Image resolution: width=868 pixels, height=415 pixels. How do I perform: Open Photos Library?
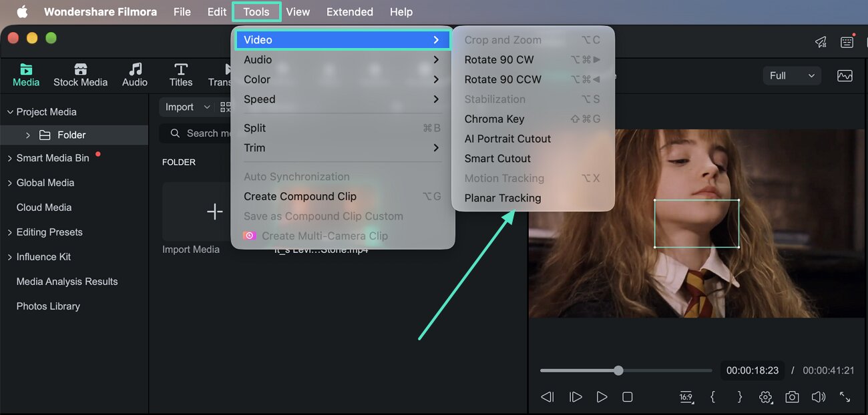48,306
